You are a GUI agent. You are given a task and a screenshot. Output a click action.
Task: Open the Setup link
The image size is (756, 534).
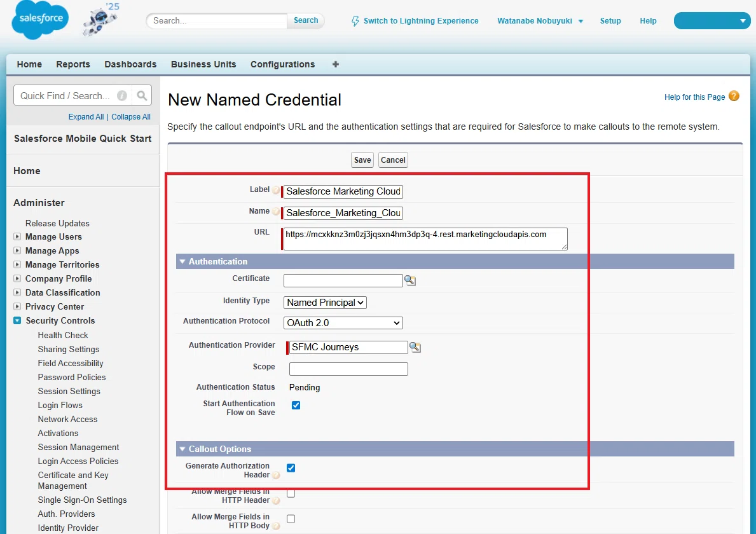coord(610,21)
